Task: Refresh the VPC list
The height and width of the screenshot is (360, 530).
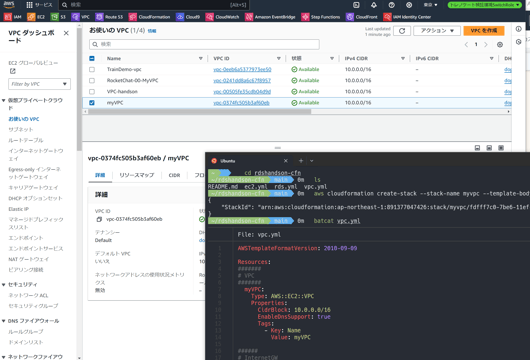Action: (x=402, y=31)
